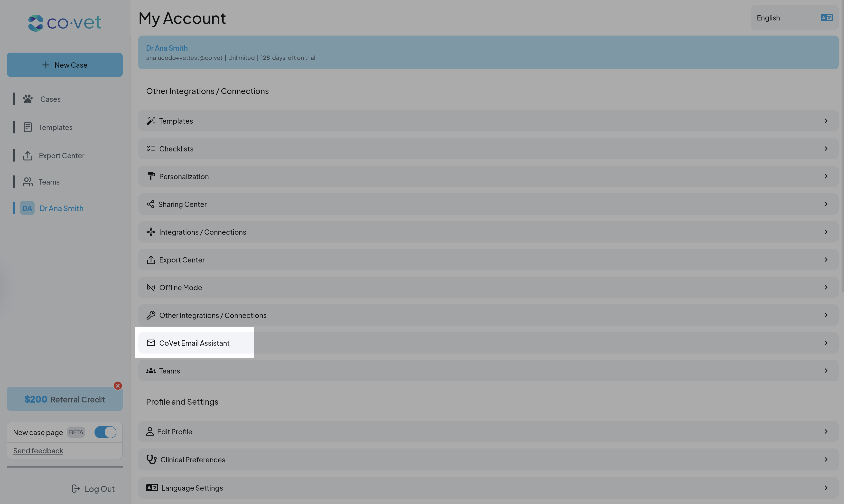This screenshot has width=844, height=504.
Task: Open the English language selector
Action: [x=794, y=18]
